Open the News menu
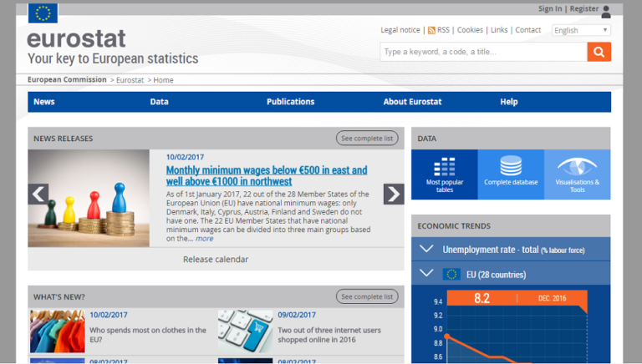The height and width of the screenshot is (364, 642). 44,102
